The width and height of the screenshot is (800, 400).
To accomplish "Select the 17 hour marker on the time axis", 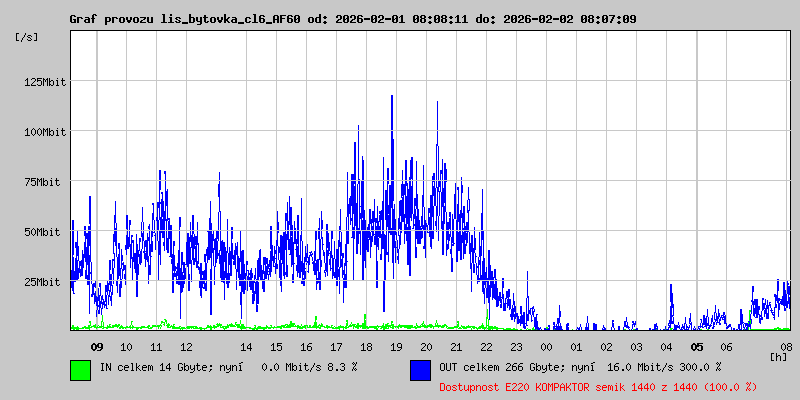I will click(x=336, y=347).
